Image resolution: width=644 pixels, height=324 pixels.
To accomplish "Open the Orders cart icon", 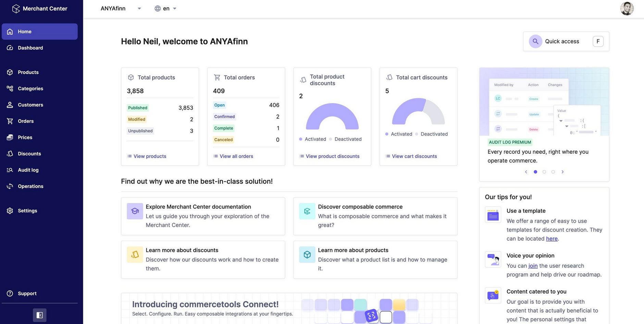I will point(10,121).
